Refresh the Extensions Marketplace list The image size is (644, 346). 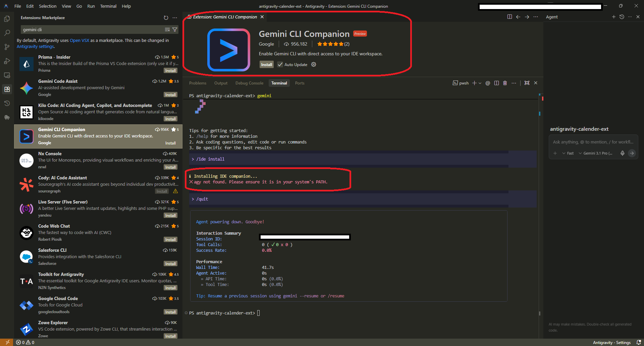point(166,18)
